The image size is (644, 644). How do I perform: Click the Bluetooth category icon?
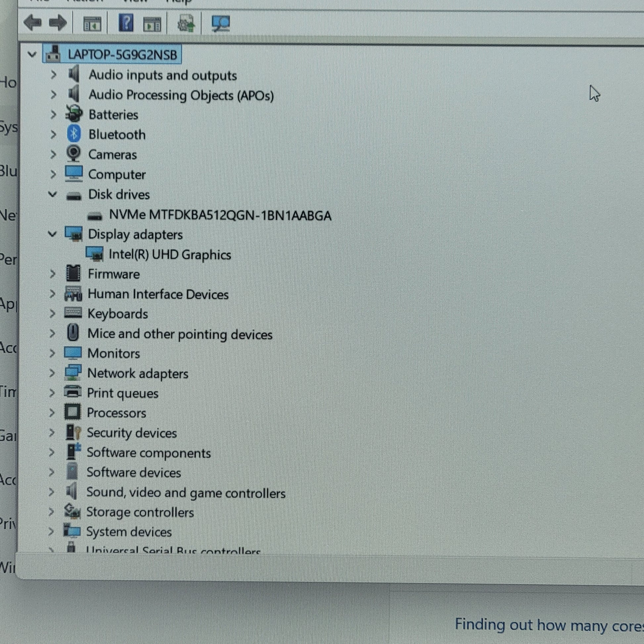point(74,134)
